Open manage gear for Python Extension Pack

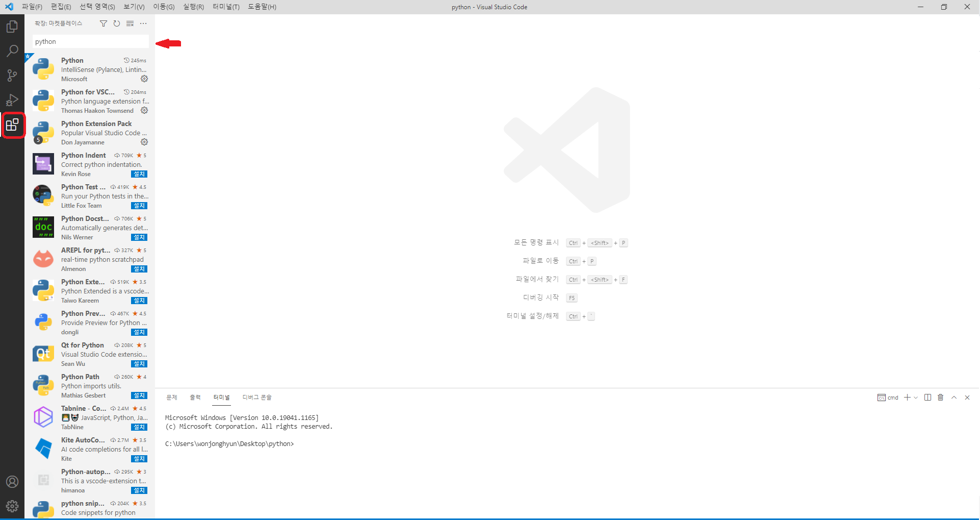coord(144,142)
